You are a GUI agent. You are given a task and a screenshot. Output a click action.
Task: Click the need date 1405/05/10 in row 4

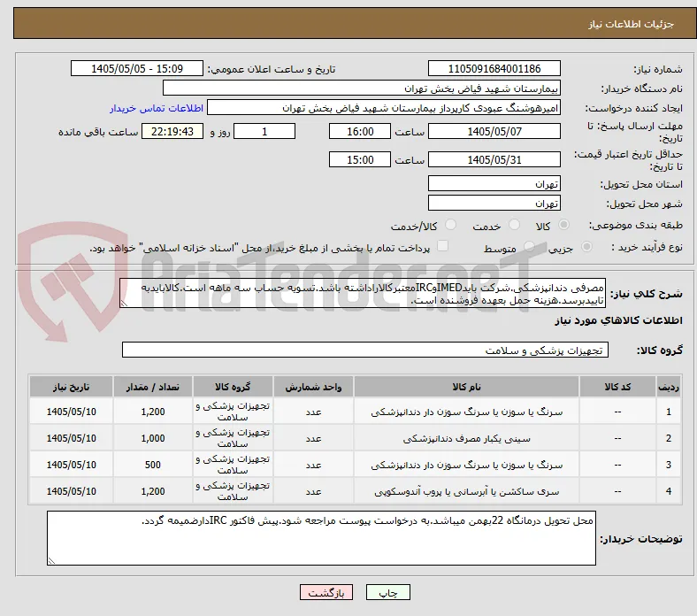coord(71,491)
